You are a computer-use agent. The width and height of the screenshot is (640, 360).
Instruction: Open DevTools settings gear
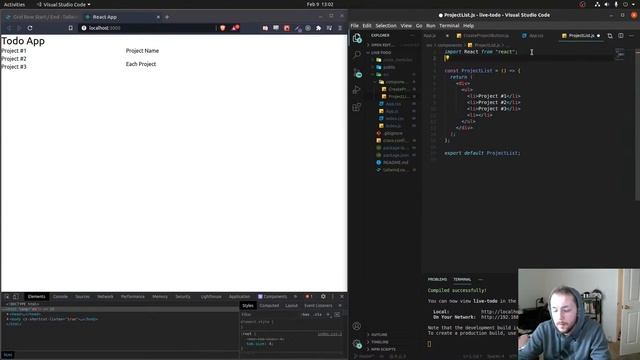tap(323, 296)
